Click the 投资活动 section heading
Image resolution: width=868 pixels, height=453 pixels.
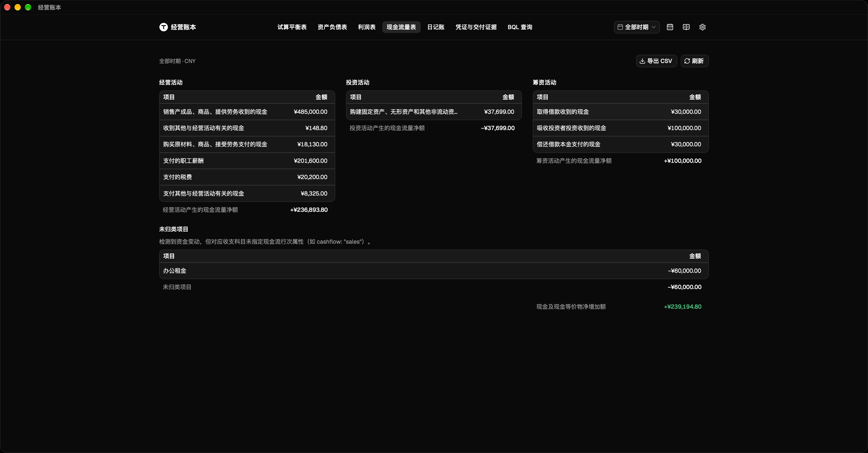coord(358,82)
